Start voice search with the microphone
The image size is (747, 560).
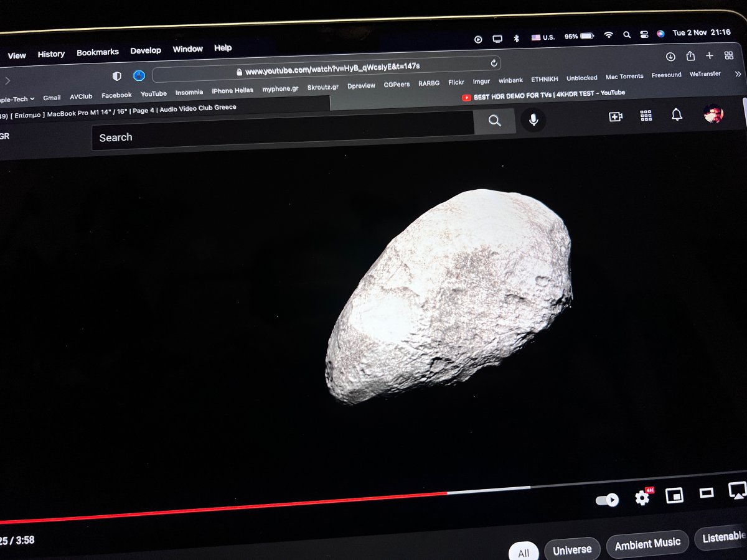coord(533,120)
